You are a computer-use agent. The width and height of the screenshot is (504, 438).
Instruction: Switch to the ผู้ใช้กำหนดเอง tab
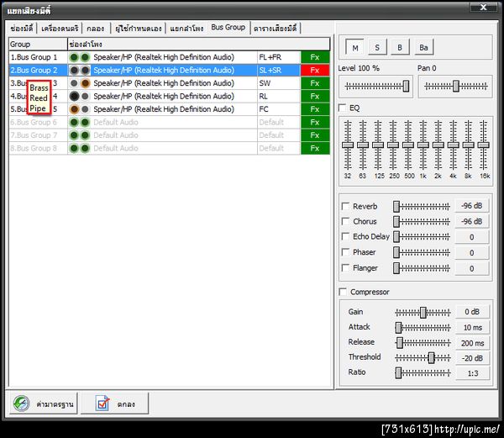139,29
